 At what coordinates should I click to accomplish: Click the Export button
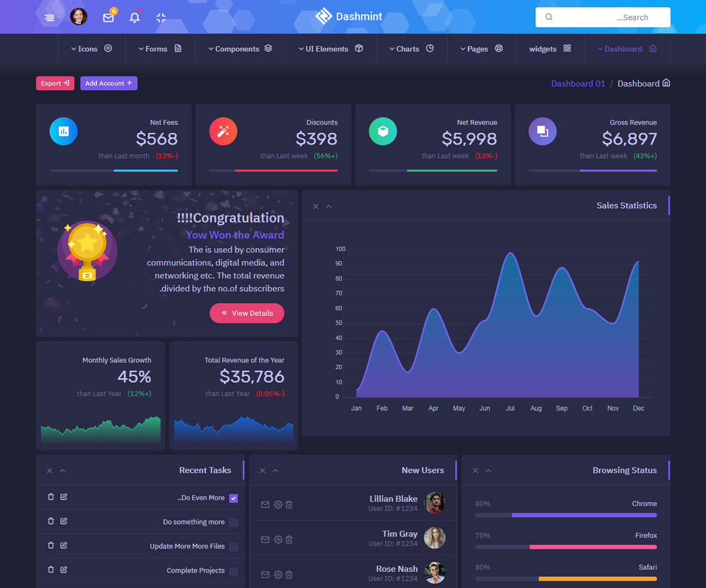(x=55, y=83)
